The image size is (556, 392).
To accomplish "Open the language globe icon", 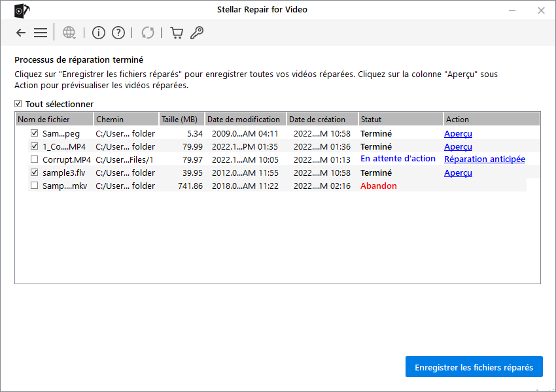I will click(69, 33).
